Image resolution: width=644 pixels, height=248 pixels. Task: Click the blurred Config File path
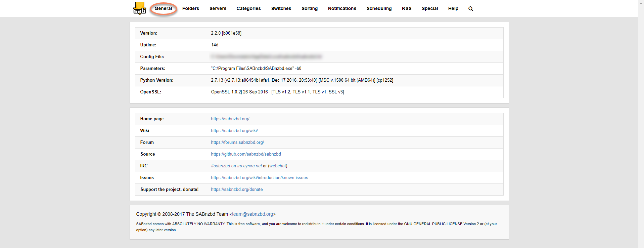pyautogui.click(x=266, y=57)
